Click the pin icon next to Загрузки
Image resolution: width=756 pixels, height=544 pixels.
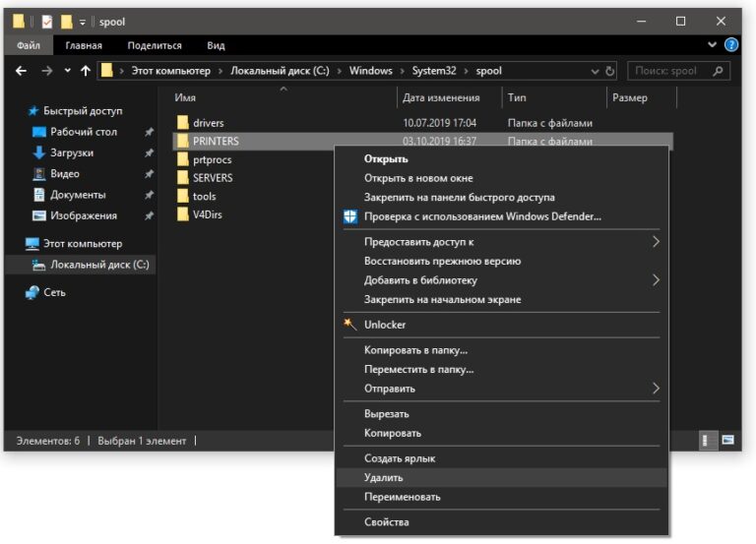pos(149,152)
